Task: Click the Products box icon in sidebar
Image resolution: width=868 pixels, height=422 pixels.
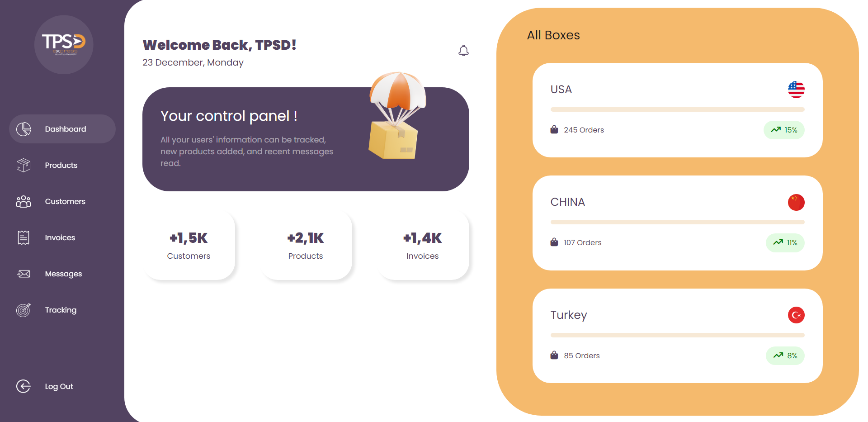Action: click(x=24, y=165)
